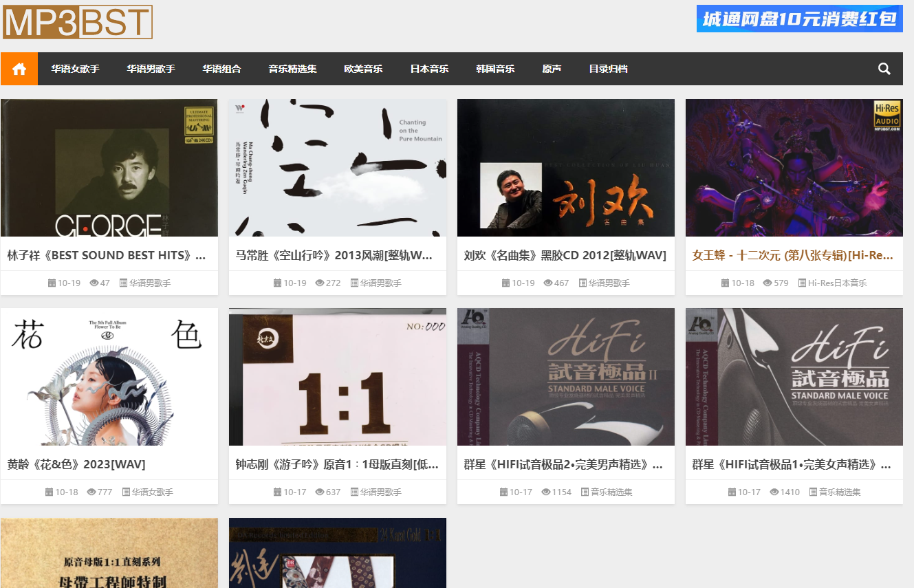Click 华语男歌手 category under 刘欢 card
This screenshot has width=914, height=588.
click(609, 283)
